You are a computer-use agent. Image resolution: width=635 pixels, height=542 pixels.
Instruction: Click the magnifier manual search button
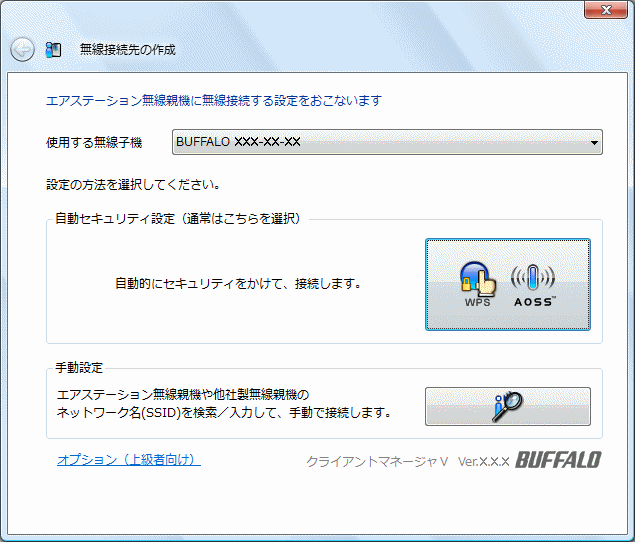508,406
